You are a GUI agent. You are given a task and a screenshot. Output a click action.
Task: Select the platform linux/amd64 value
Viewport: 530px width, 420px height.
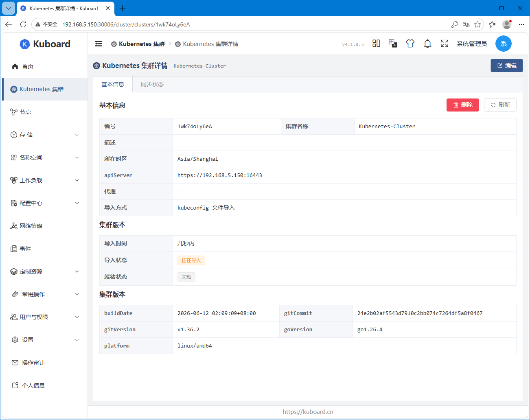point(195,346)
